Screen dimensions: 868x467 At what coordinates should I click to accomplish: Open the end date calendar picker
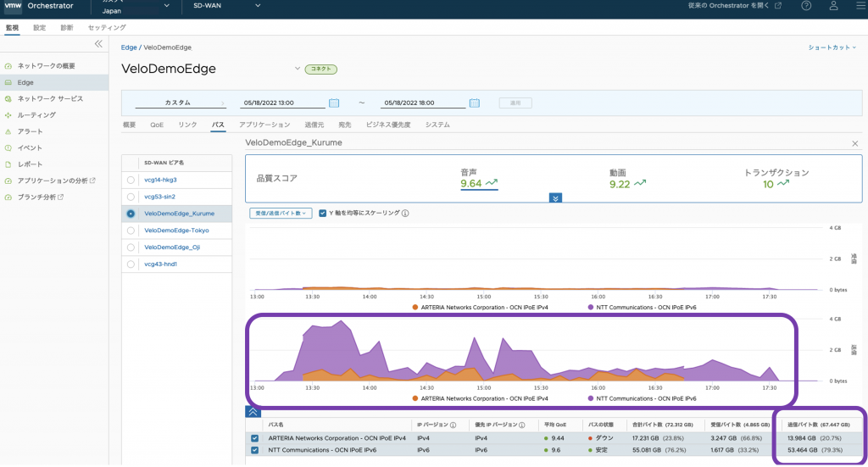click(475, 103)
